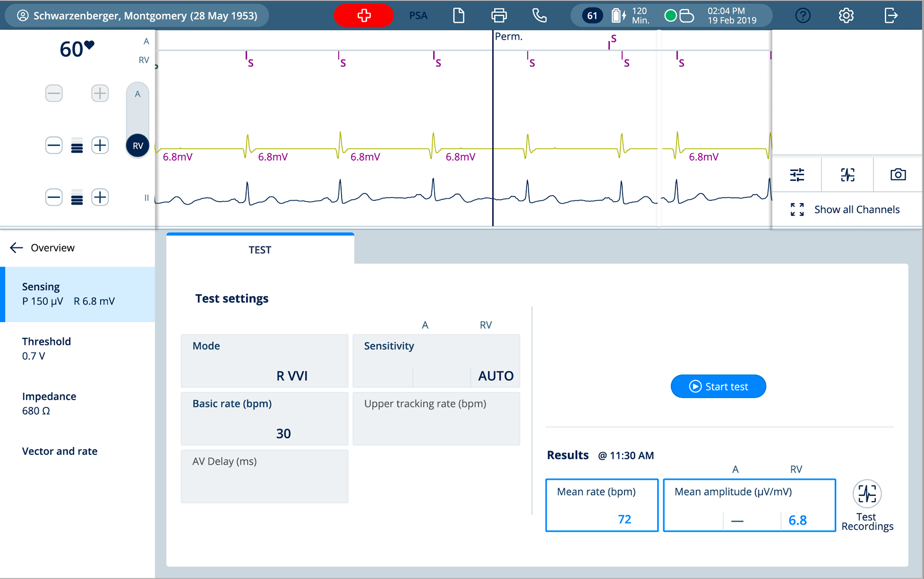The height and width of the screenshot is (579, 924).
Task: Take ECG snapshot with camera icon
Action: (x=898, y=175)
